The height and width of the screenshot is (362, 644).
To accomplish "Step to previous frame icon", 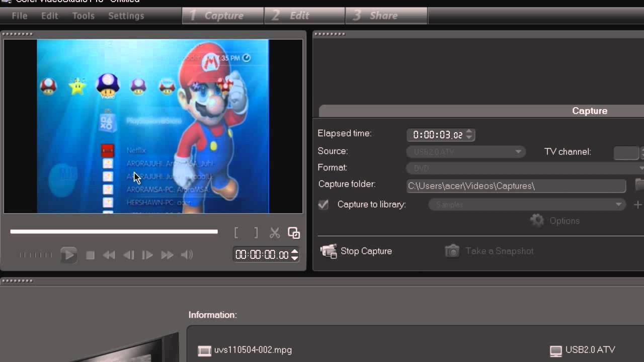I will [x=129, y=255].
